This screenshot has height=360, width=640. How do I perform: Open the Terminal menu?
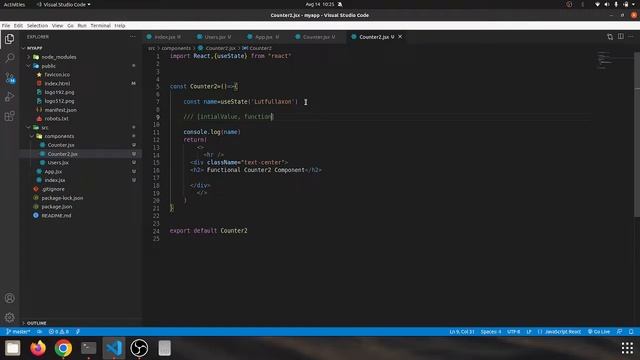(100, 25)
